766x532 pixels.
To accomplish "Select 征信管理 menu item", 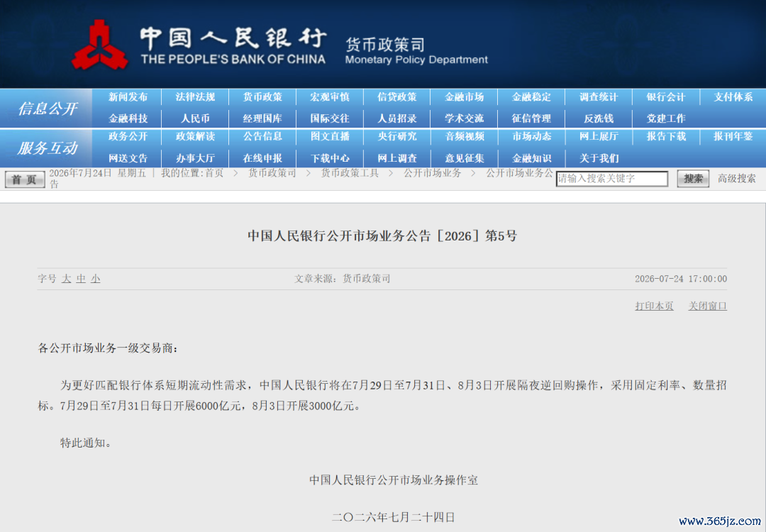I will 531,118.
